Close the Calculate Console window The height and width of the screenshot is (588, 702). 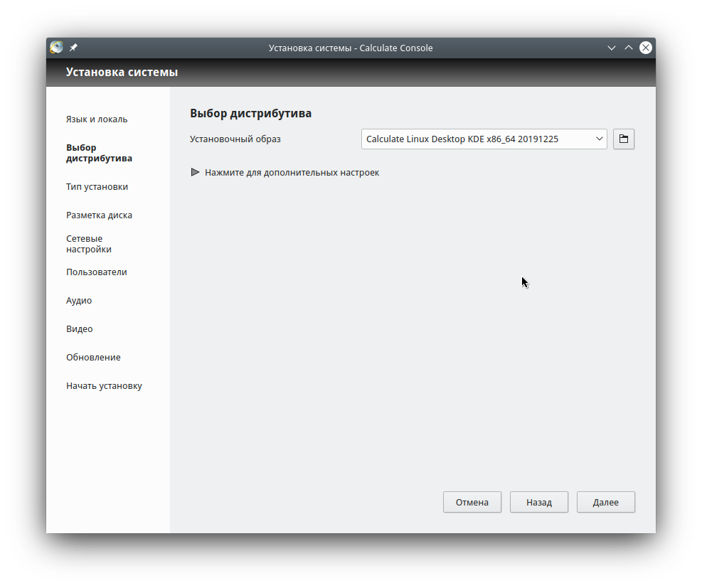[646, 48]
